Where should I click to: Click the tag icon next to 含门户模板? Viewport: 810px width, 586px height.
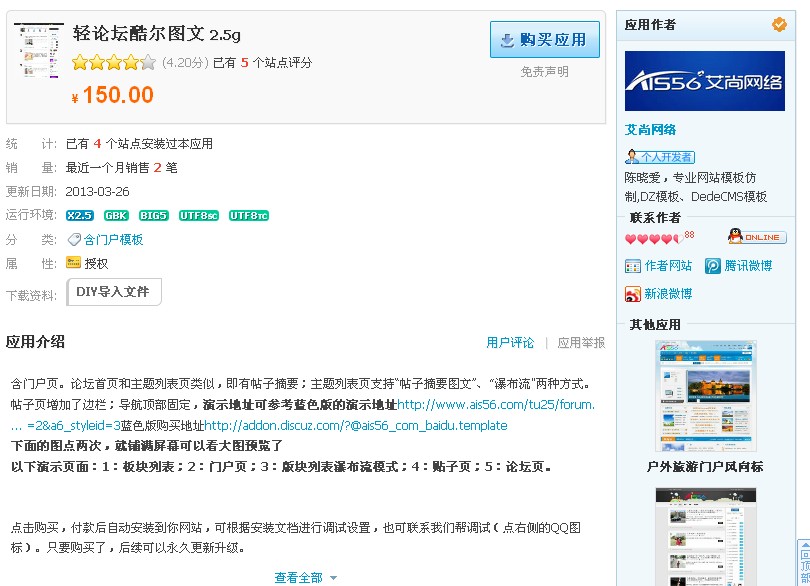[x=74, y=240]
